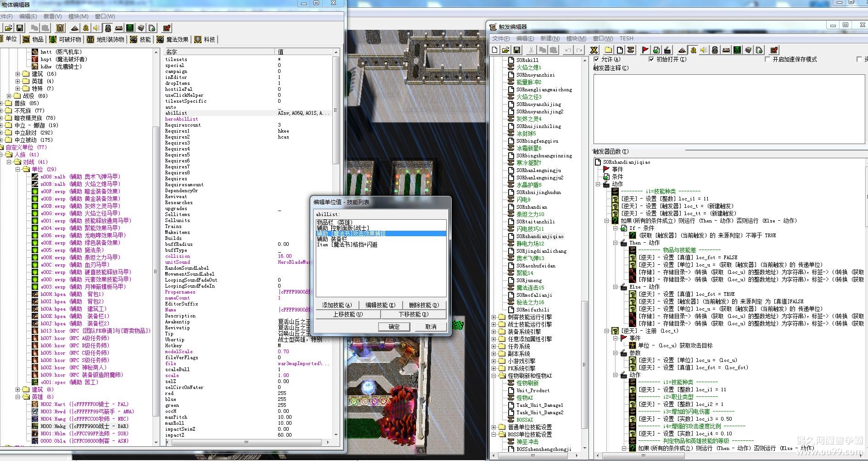The image size is (868, 461).
Task: Click 编辑技能(E) button
Action: tap(380, 305)
